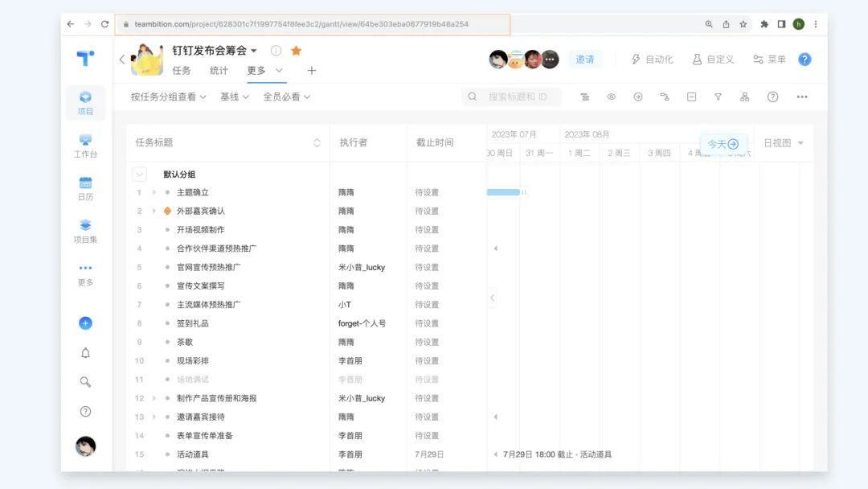The height and width of the screenshot is (489, 868).
Task: Click the 邀请 invite button
Action: 585,60
